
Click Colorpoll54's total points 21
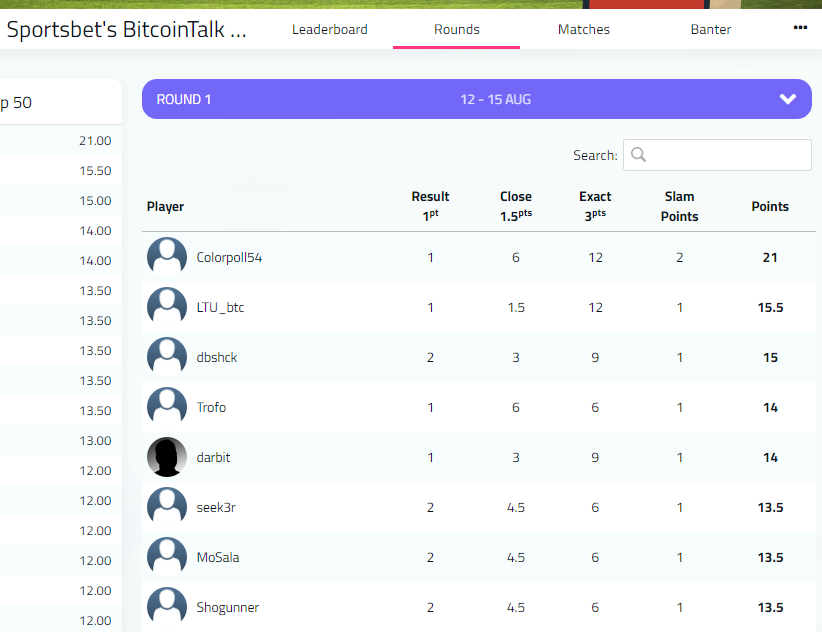coord(770,257)
